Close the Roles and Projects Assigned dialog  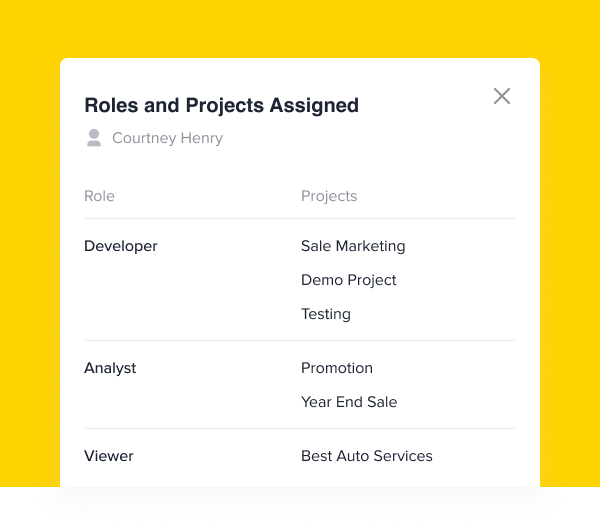502,96
